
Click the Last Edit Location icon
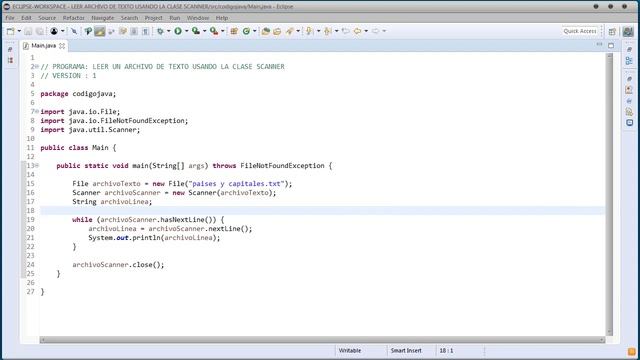[x=346, y=31]
